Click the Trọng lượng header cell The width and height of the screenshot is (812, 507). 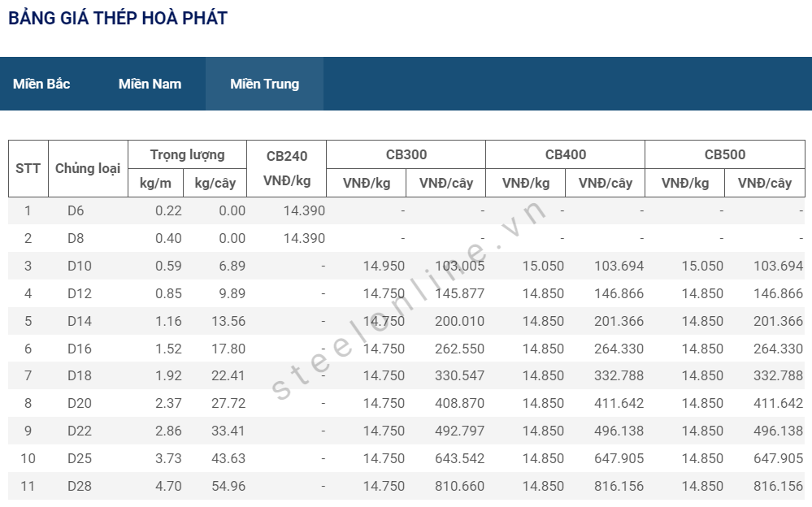coord(187,154)
